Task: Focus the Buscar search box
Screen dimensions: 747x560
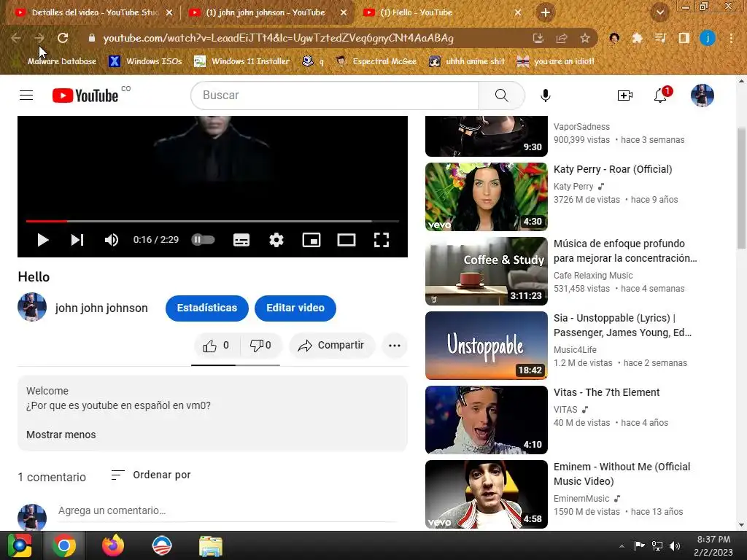Action: (x=335, y=96)
